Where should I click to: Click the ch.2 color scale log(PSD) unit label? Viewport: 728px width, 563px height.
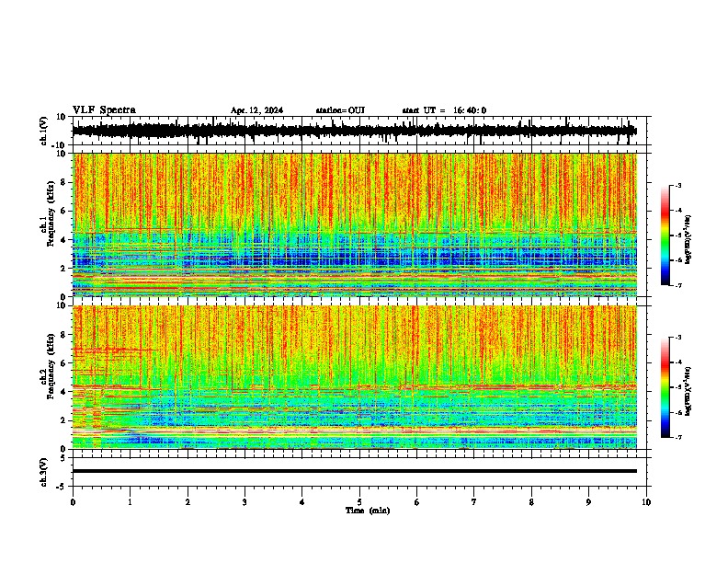point(688,391)
